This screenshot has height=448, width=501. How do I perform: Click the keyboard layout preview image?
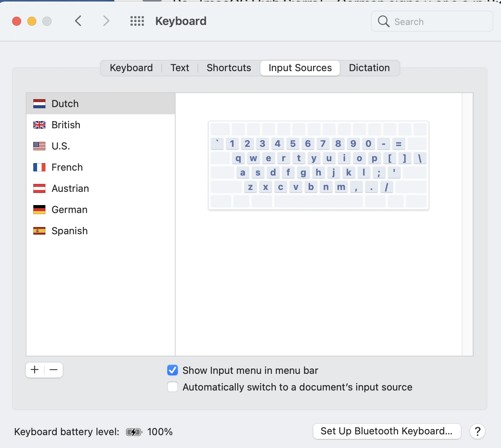[318, 165]
